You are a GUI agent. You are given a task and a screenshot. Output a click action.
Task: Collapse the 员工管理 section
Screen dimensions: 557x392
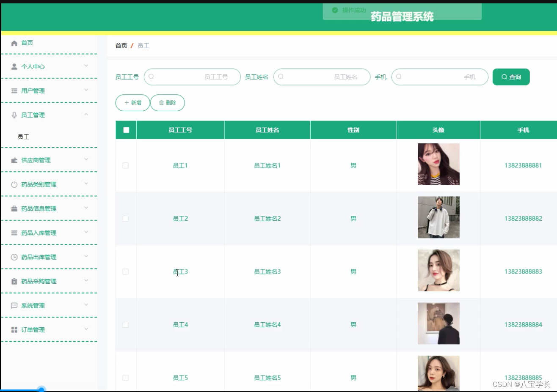(x=87, y=114)
